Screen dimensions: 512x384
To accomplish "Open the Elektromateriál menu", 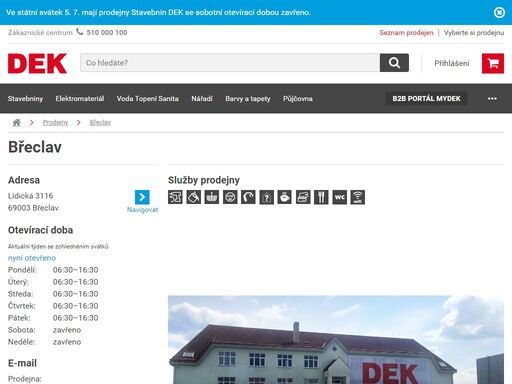I will (x=80, y=99).
